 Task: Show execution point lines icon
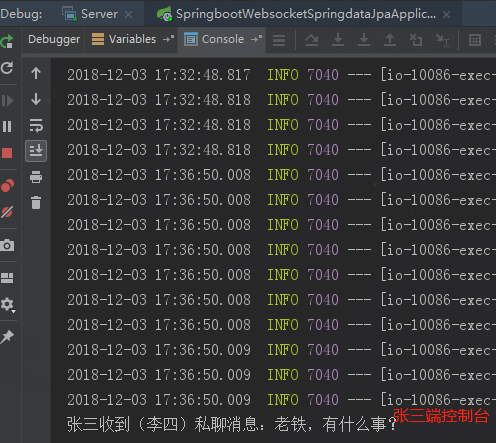pos(279,40)
